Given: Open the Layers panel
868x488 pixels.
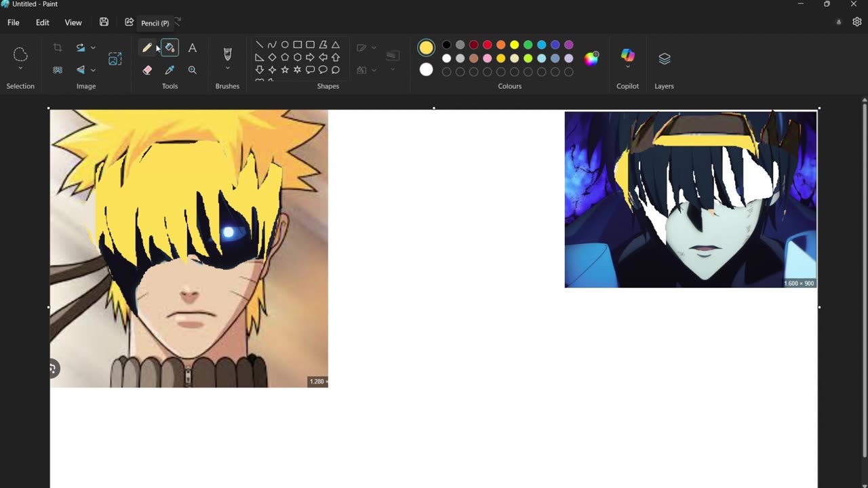Looking at the screenshot, I should (665, 59).
